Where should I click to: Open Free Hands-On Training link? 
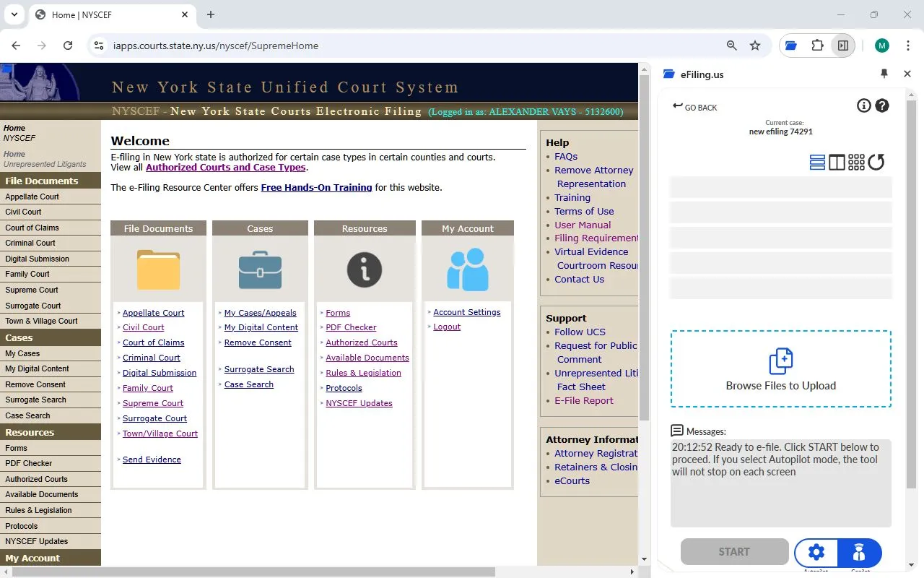(316, 188)
